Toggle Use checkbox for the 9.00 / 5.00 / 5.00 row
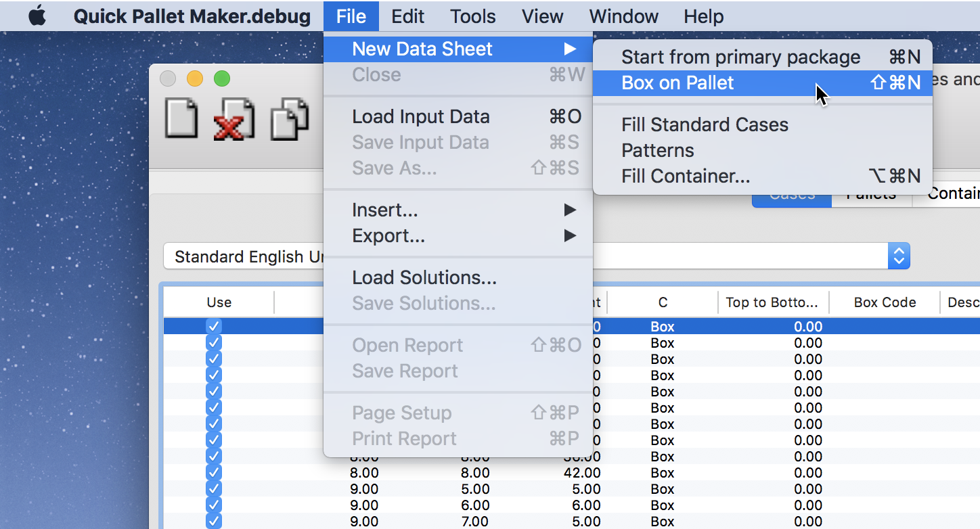 (x=214, y=488)
